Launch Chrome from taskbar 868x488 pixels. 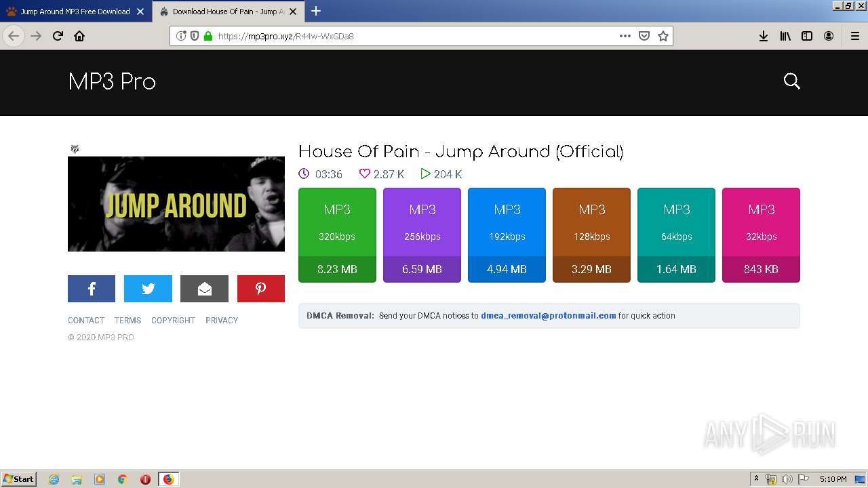pos(123,479)
